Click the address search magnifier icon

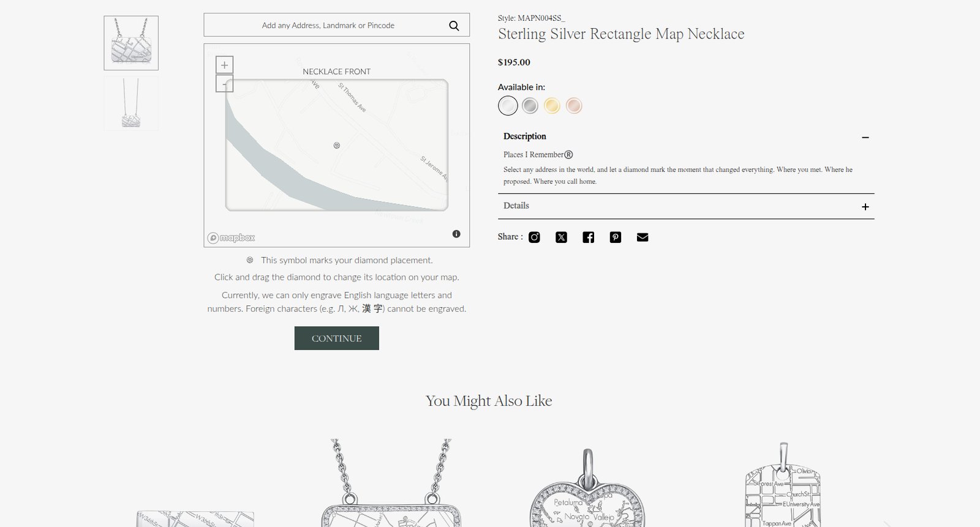[454, 26]
